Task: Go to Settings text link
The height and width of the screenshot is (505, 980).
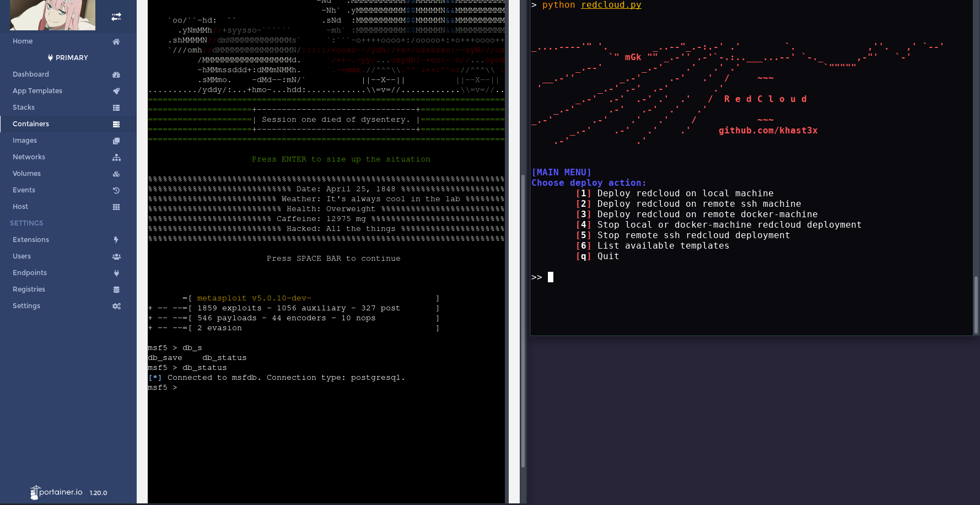Action: [26, 306]
